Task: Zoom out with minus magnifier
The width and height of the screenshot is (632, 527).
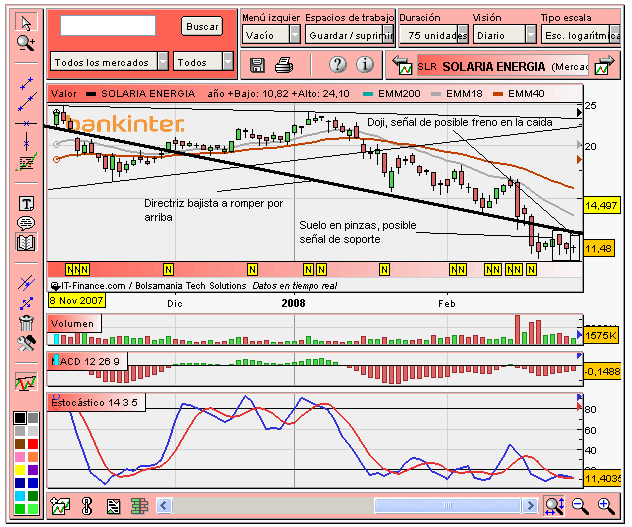Action: pyautogui.click(x=580, y=506)
